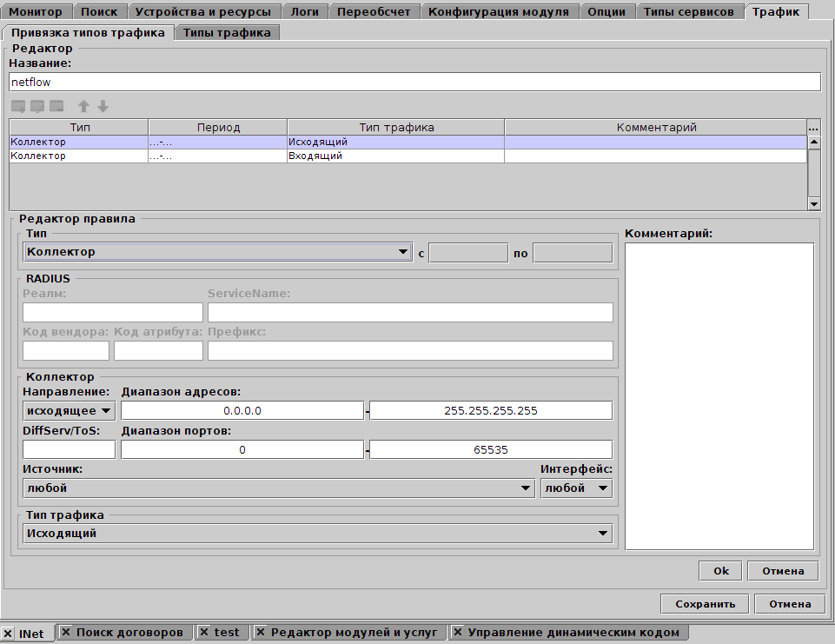Click the move rule down arrow icon
This screenshot has width=835, height=644.
click(103, 106)
